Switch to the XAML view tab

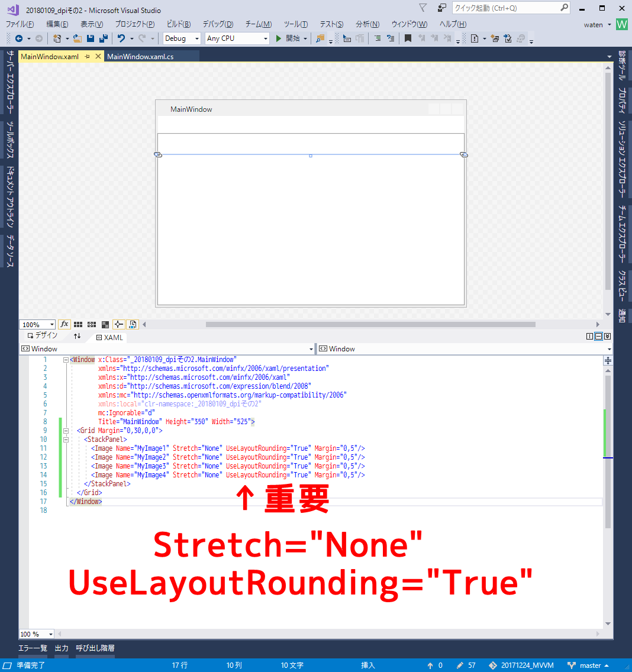pos(109,337)
